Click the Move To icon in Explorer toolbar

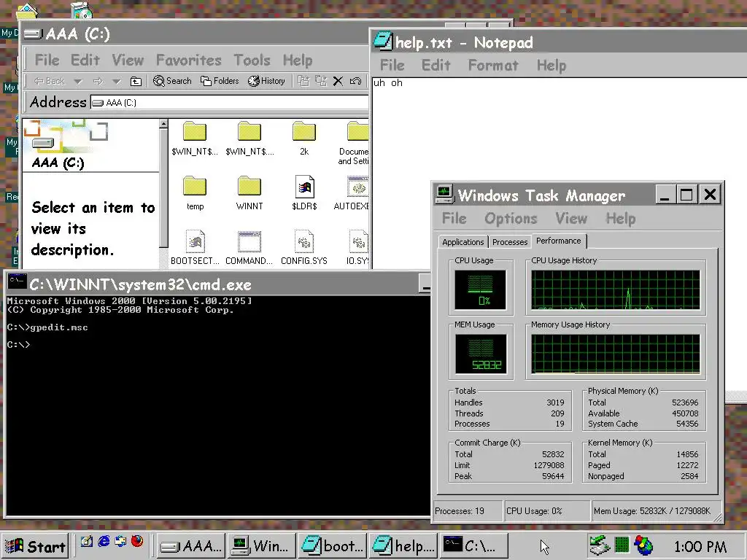303,81
